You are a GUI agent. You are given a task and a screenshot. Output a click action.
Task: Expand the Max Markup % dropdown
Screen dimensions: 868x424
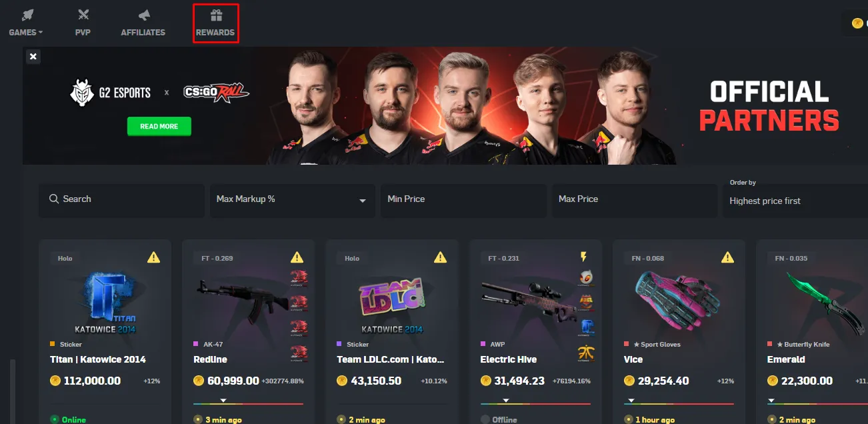(363, 201)
